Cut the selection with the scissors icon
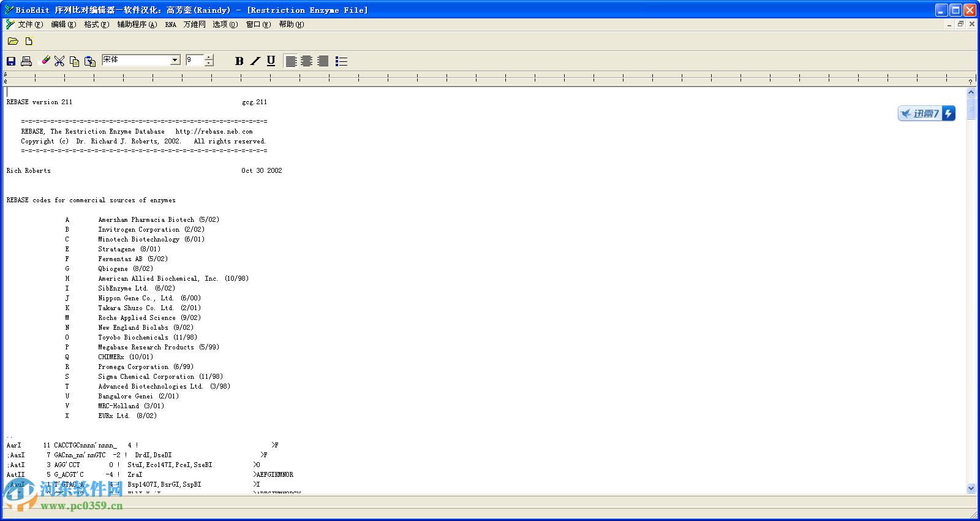 (x=59, y=61)
